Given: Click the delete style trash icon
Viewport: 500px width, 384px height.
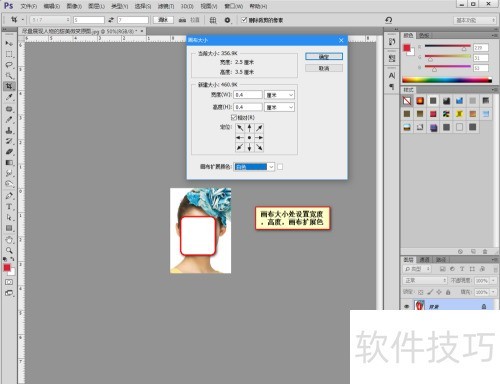Looking at the screenshot, I should point(485,251).
